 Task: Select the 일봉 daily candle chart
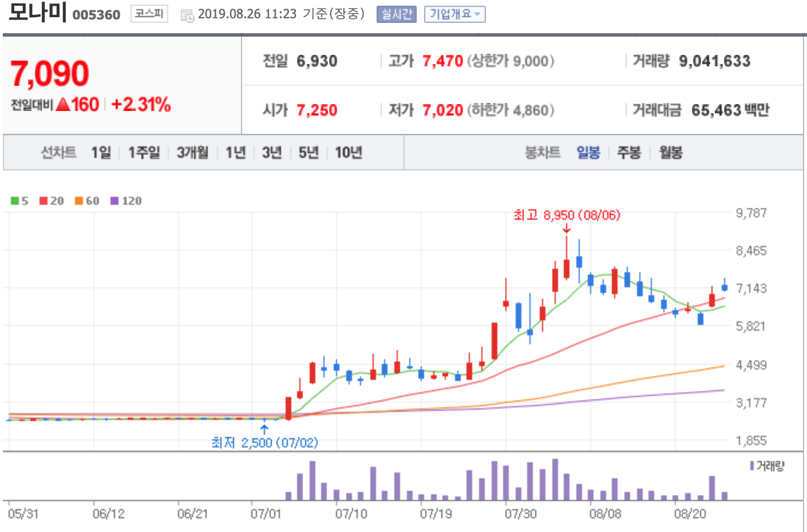588,153
